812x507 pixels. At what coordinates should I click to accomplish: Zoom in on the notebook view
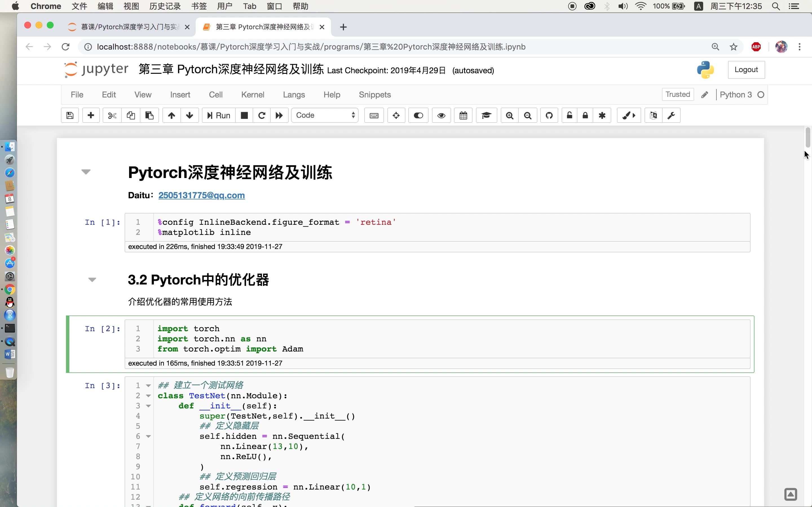(509, 115)
